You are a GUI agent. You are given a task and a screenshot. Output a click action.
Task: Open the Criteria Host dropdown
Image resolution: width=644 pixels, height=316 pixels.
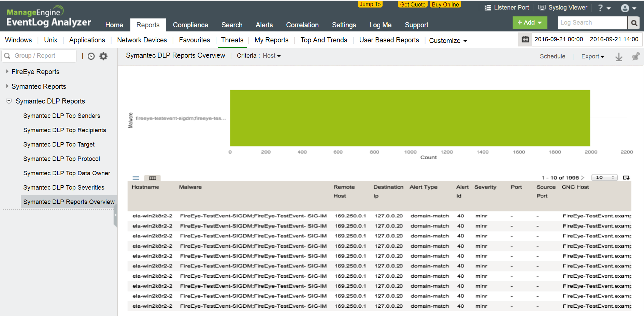point(271,56)
